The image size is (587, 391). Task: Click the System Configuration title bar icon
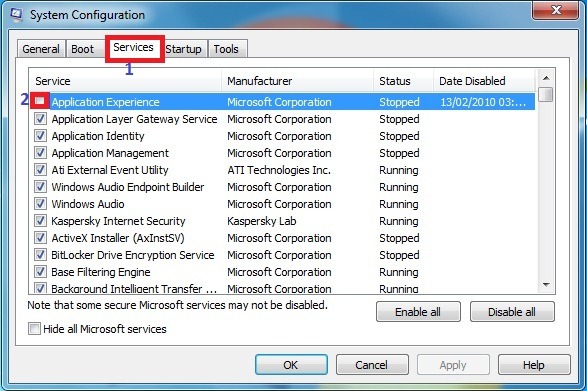pos(16,14)
